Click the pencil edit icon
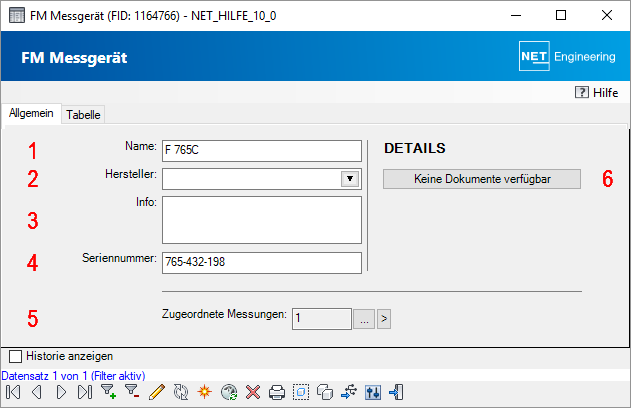The width and height of the screenshot is (631, 408). (x=157, y=392)
